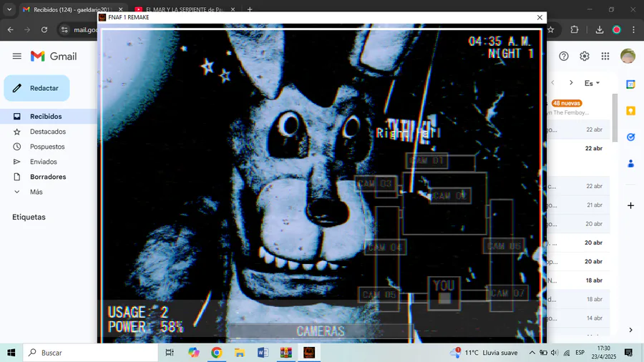Open Copilot from the taskbar
Image resolution: width=644 pixels, height=362 pixels.
193,353
